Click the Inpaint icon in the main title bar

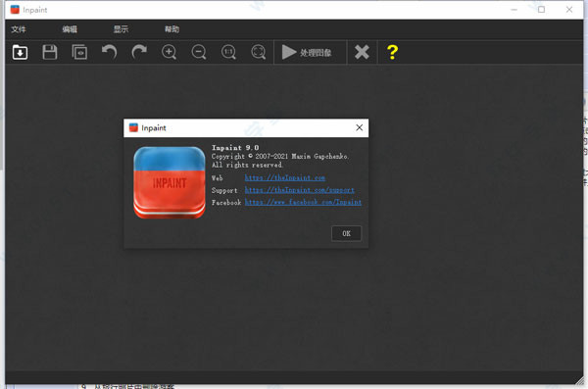click(15, 10)
